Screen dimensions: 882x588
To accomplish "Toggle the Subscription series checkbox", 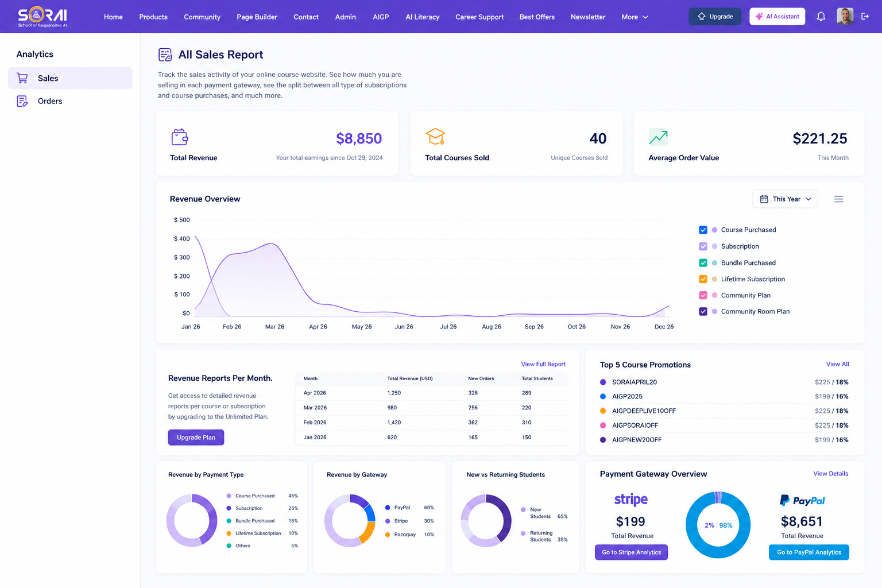I will click(703, 246).
